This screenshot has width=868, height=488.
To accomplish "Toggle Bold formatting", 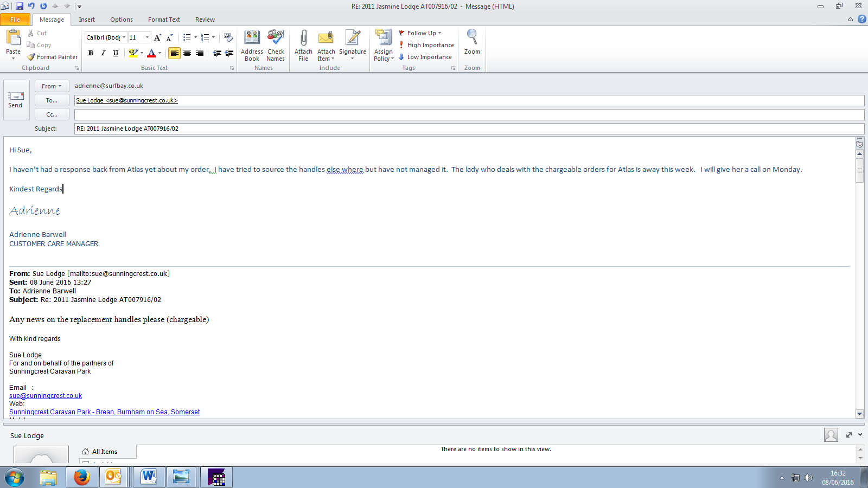I will (91, 53).
